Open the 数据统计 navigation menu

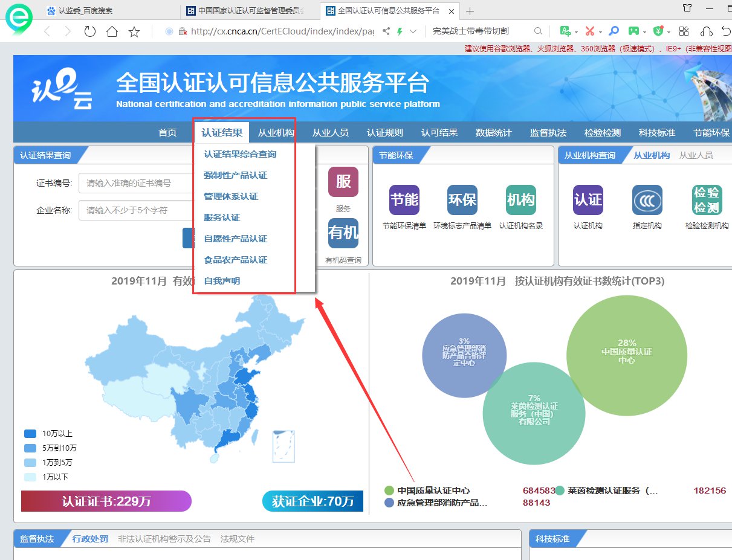(493, 133)
